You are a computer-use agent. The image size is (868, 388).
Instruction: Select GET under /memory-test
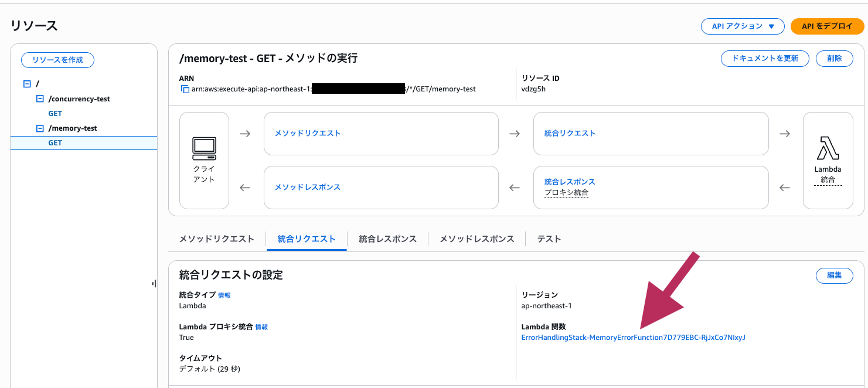(x=55, y=143)
